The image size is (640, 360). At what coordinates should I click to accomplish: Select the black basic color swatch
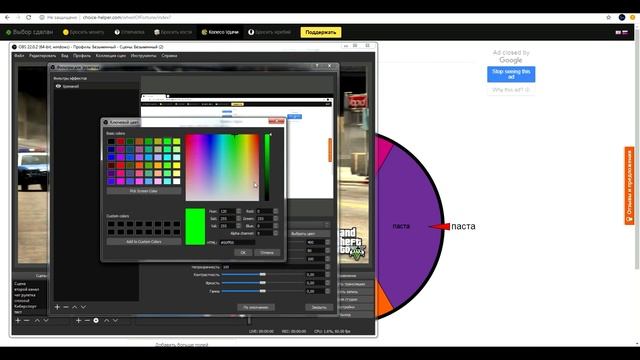pyautogui.click(x=111, y=142)
